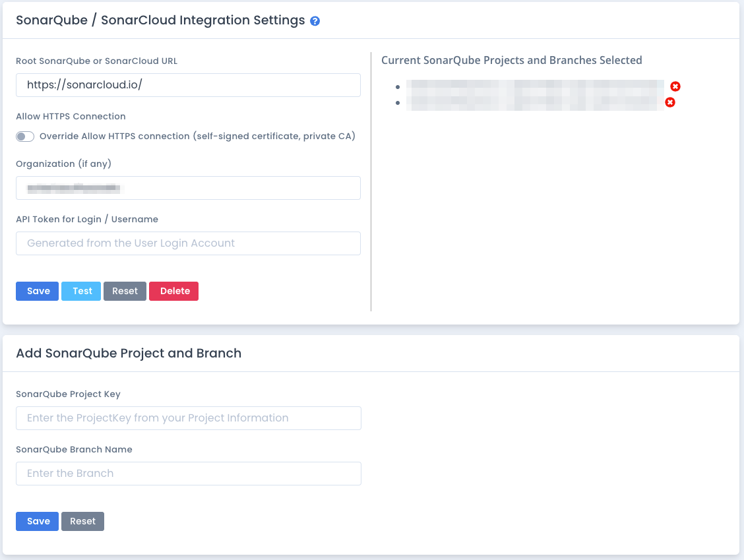744x560 pixels.
Task: Click 'SonarQube / SonarCloud Integration Settings' title
Action: pos(160,20)
